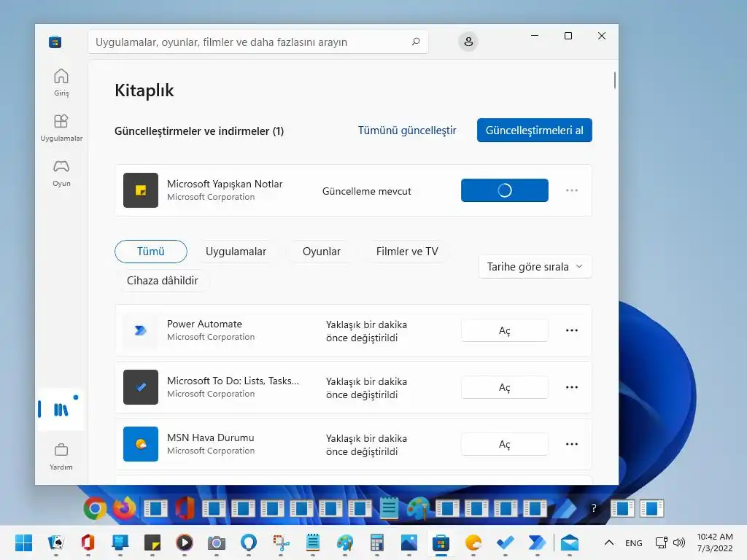This screenshot has width=747, height=560.
Task: Expand the Tarihe göre sırala dropdown
Action: [535, 267]
